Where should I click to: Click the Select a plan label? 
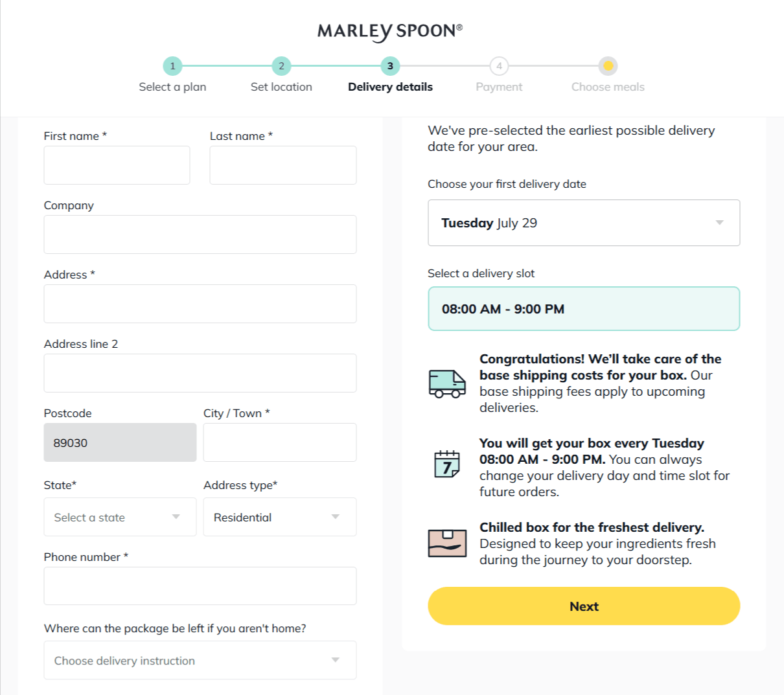172,86
